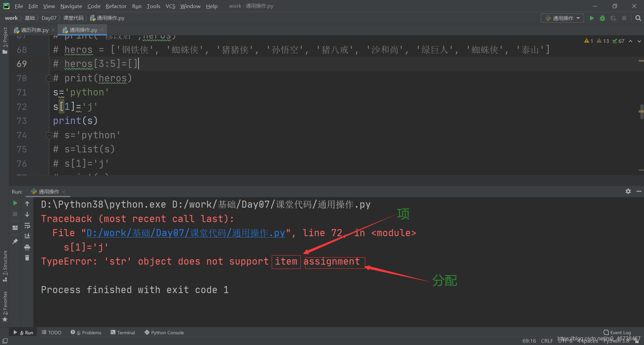Select the 4: Run tool tab

(x=23, y=332)
